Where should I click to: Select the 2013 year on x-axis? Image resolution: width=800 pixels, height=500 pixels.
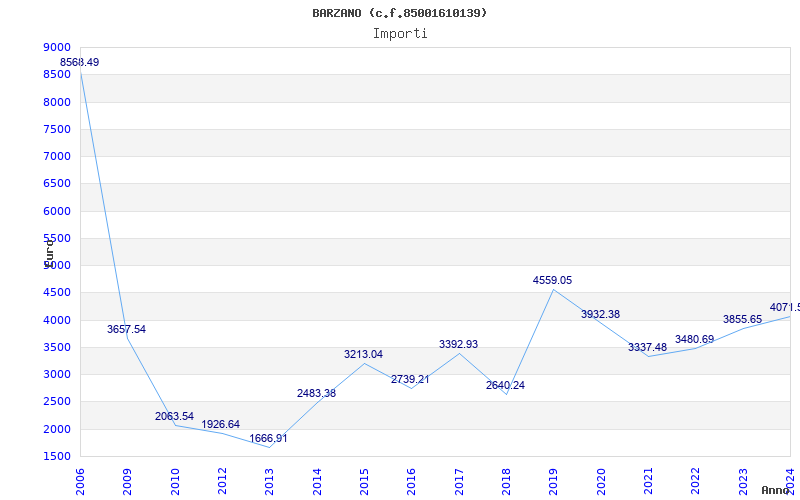[x=270, y=480]
